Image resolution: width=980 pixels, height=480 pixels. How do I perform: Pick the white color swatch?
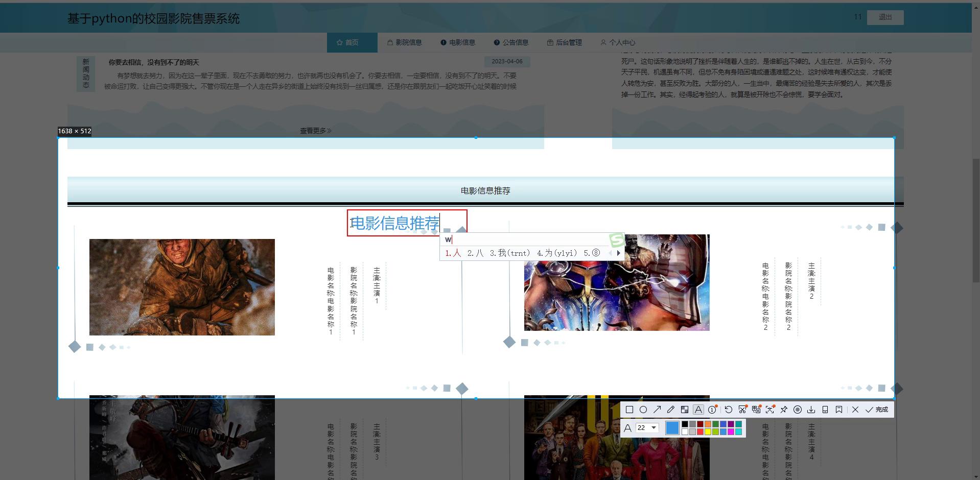685,432
